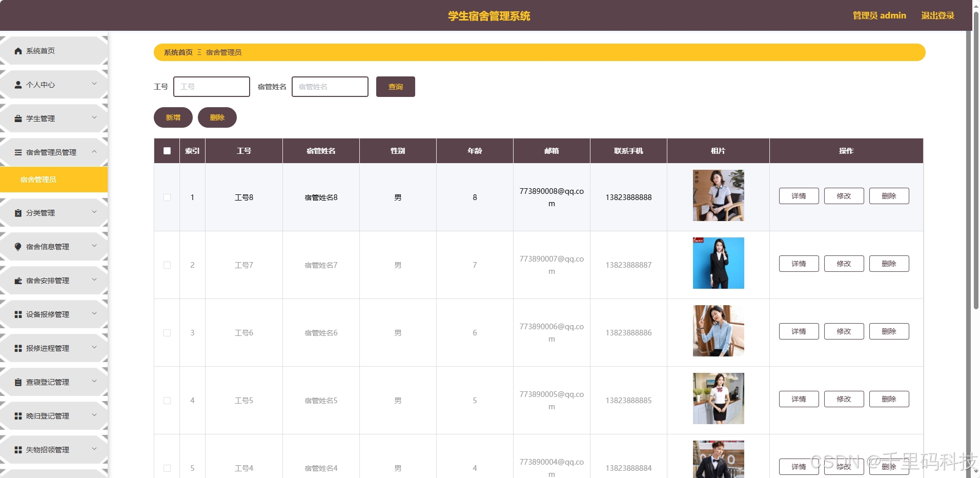980x478 pixels.
Task: Click 修改 for 工号5
Action: coord(844,399)
